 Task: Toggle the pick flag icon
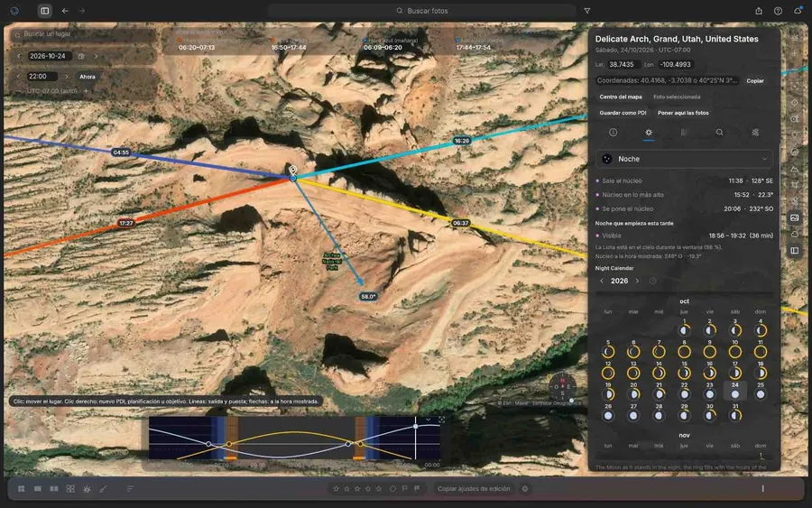[405, 488]
